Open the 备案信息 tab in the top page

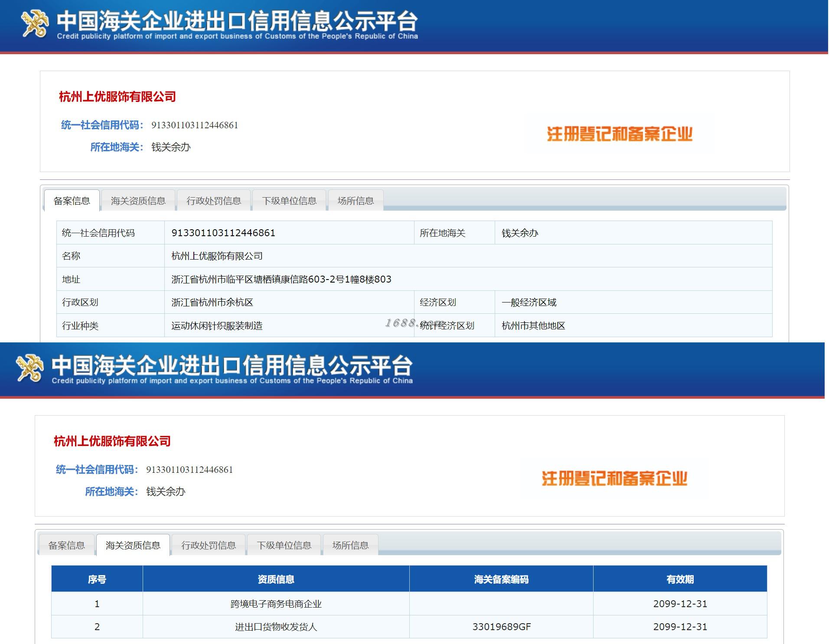[72, 201]
